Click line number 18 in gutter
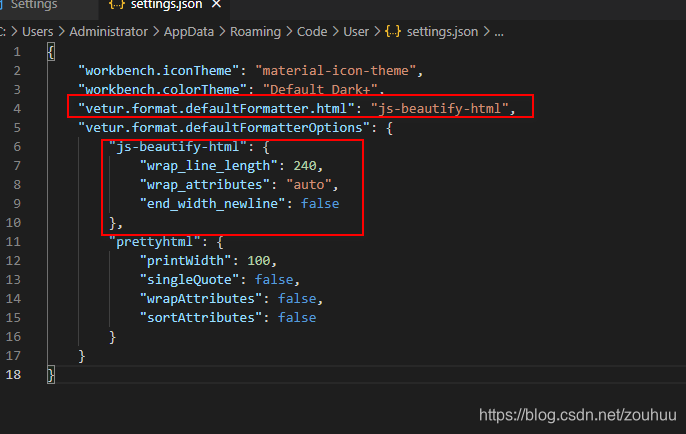The height and width of the screenshot is (434, 686). [x=13, y=374]
